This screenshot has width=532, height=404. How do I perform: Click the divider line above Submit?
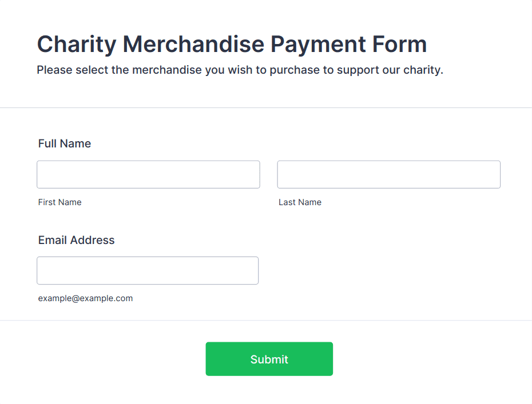[x=266, y=321]
